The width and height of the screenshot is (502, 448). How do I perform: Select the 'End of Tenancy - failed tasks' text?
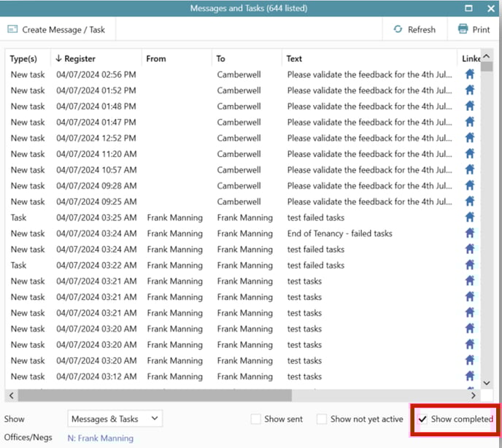[340, 233]
